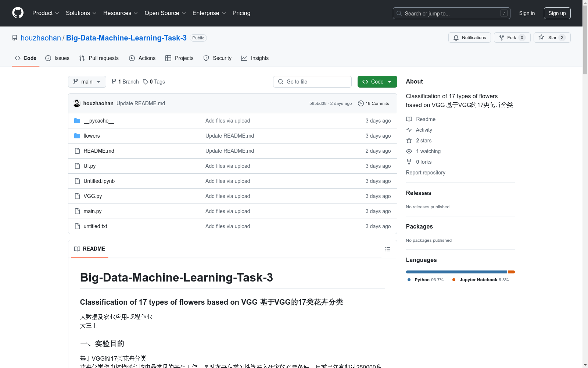Open commit hash 585bd38
Viewport: 588px width, 368px height.
click(x=318, y=103)
